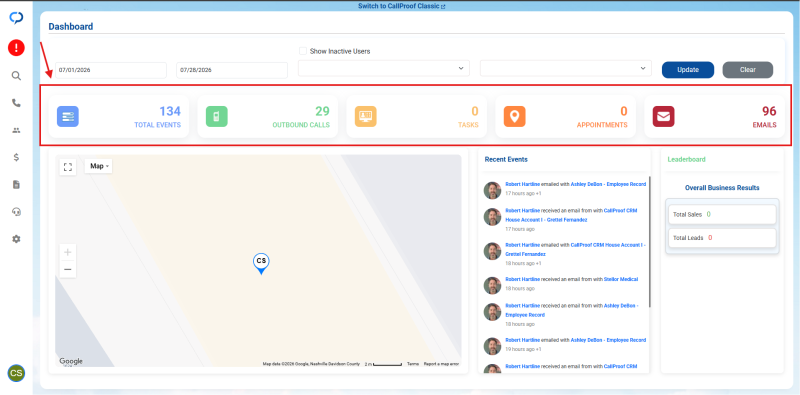Click the avatar beside the 19 hours ago +1 event

point(492,346)
